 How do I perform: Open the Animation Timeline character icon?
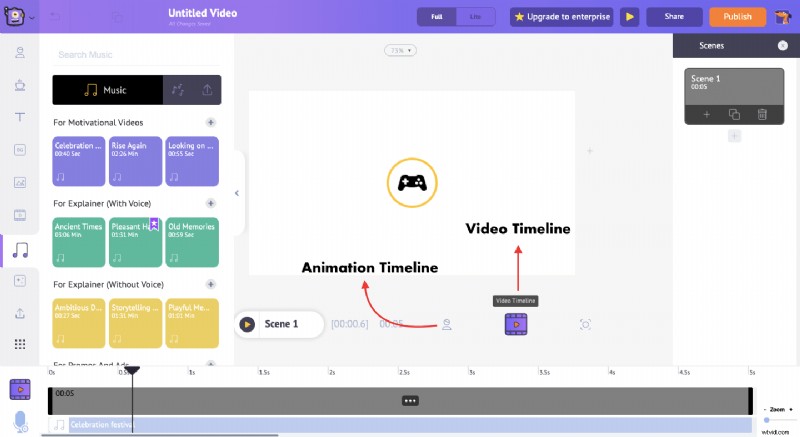point(447,324)
